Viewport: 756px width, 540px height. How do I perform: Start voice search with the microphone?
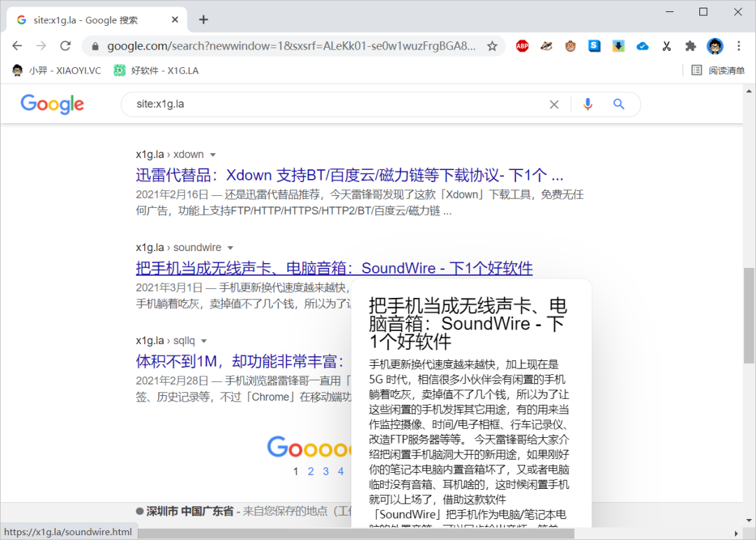[x=587, y=104]
